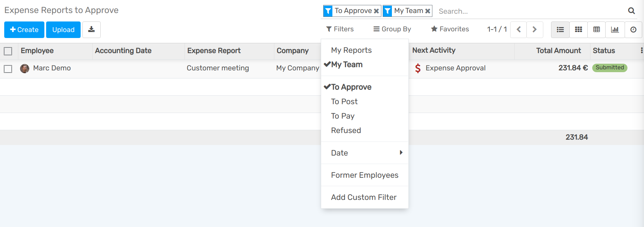644x227 pixels.
Task: Switch to list view
Action: pos(560,30)
